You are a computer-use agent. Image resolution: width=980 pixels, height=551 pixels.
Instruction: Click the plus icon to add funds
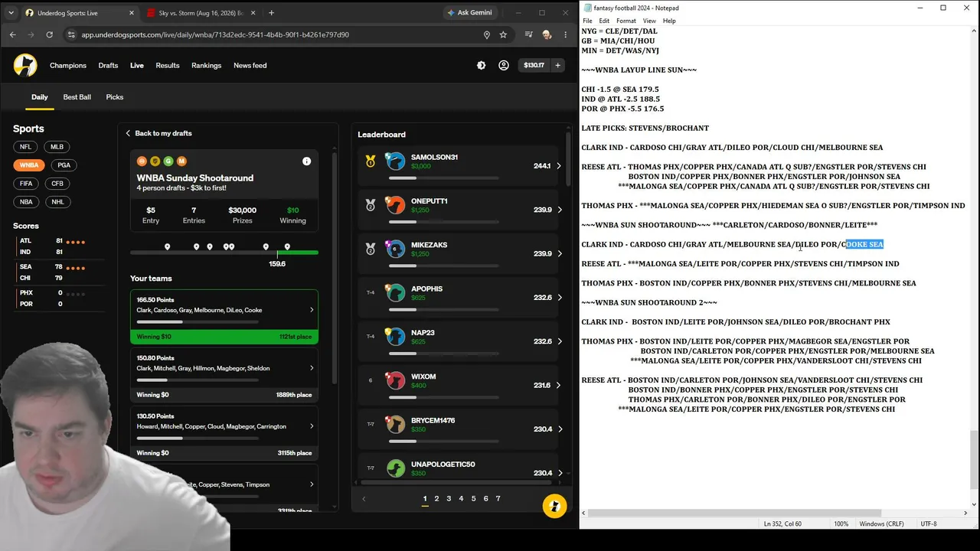point(558,66)
